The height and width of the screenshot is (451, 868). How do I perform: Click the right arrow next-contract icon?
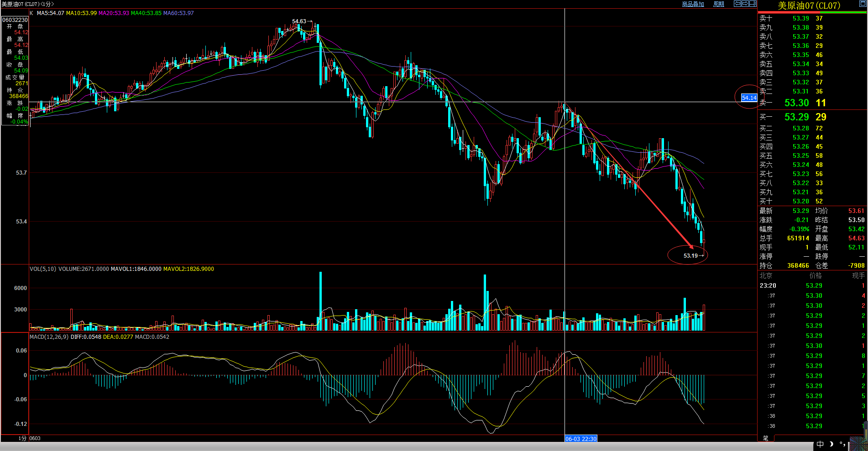745,4
